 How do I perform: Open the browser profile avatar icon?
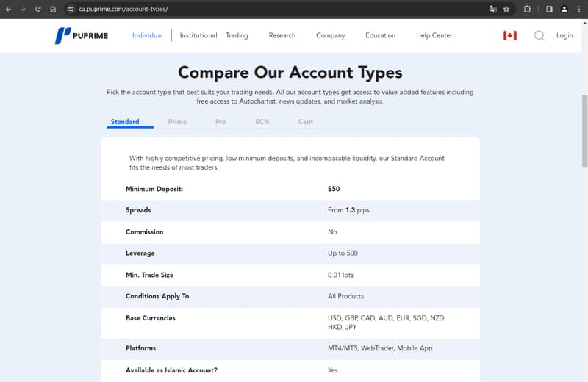pyautogui.click(x=564, y=9)
